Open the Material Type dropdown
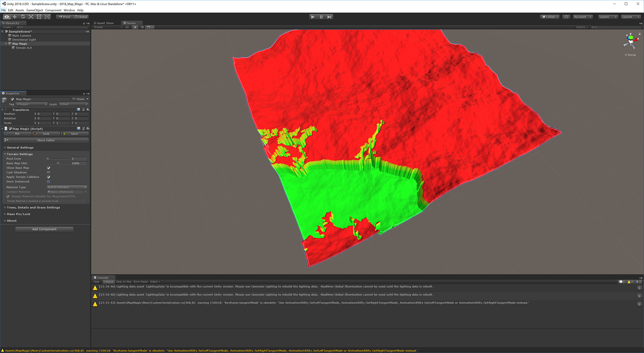The width and height of the screenshot is (644, 353). coord(66,187)
